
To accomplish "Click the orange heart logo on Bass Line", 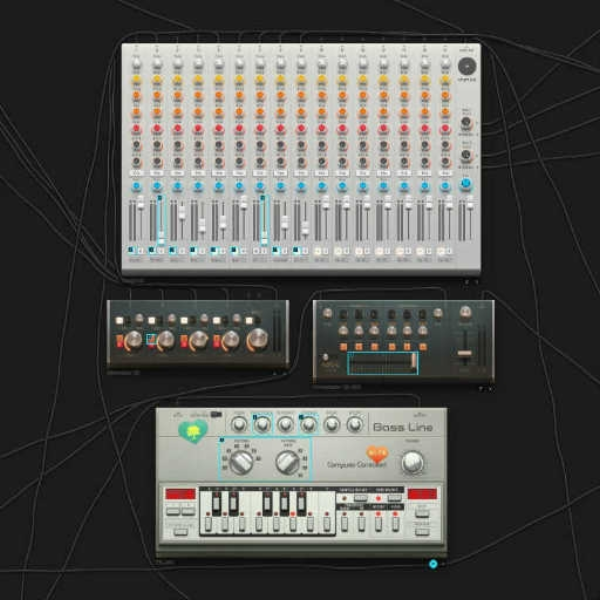I will 377,454.
